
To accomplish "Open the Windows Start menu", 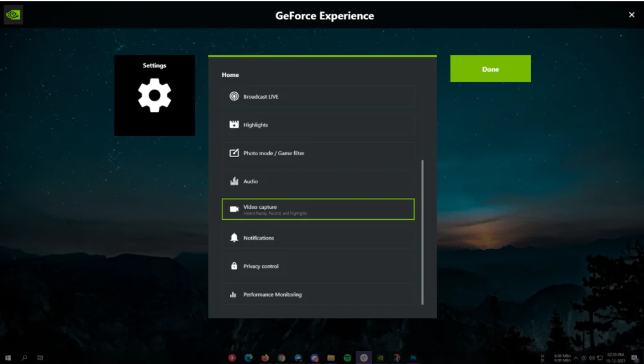I will click(x=8, y=358).
